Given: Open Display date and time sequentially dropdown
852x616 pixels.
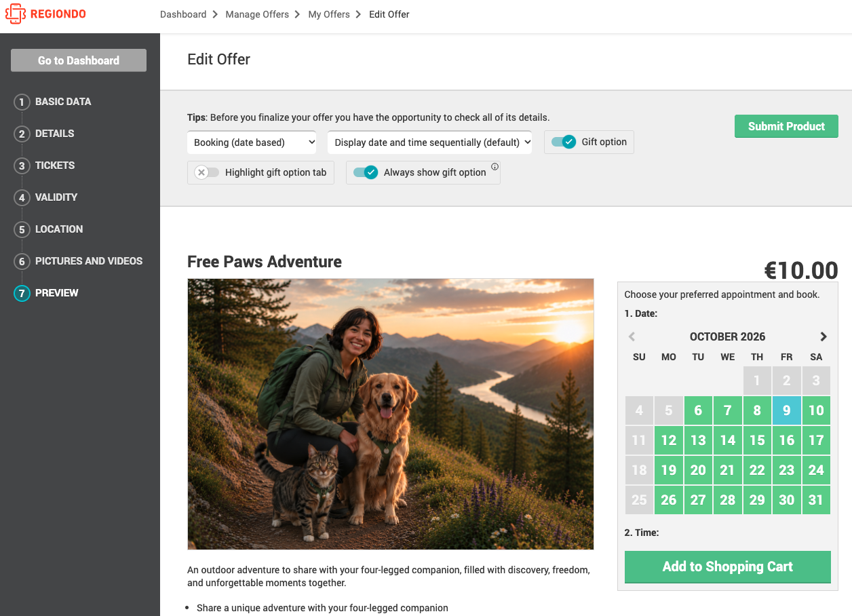Looking at the screenshot, I should [429, 142].
